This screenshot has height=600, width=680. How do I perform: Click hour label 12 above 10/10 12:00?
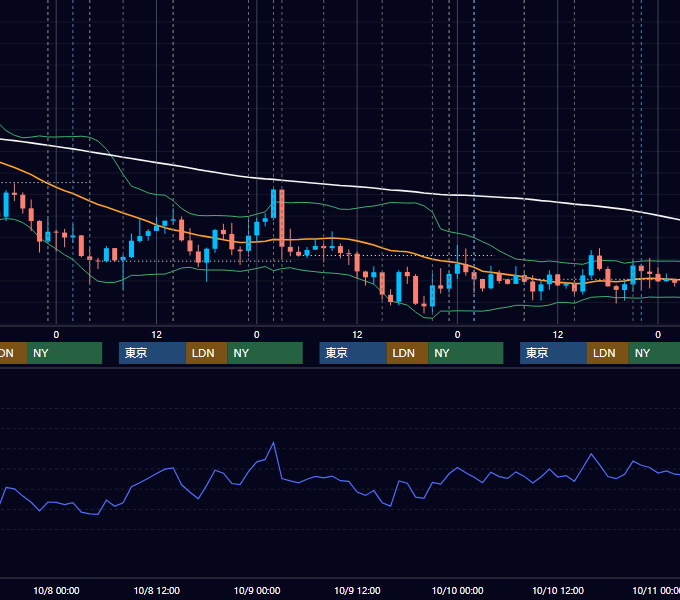coord(558,335)
